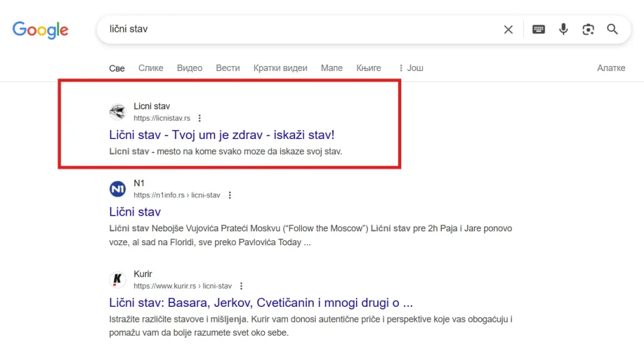Screen dimensions: 644x354
Task: Open more options for n1info.rs result
Action: point(230,195)
